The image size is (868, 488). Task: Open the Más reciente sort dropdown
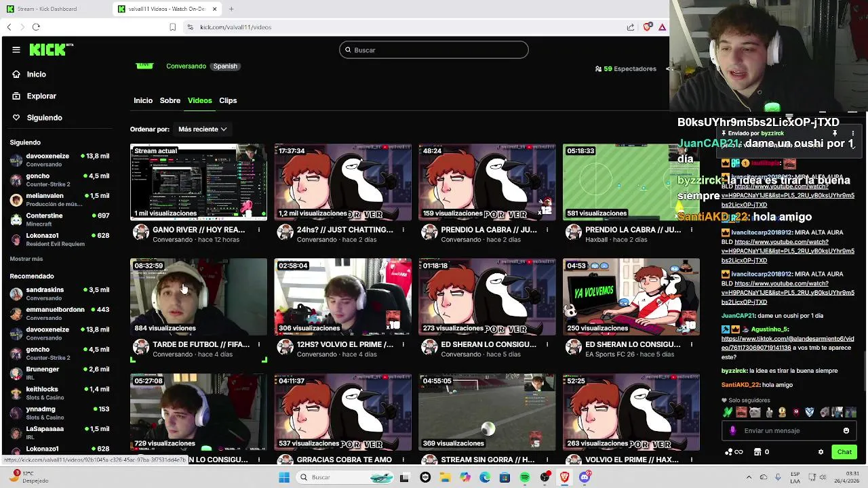point(202,129)
